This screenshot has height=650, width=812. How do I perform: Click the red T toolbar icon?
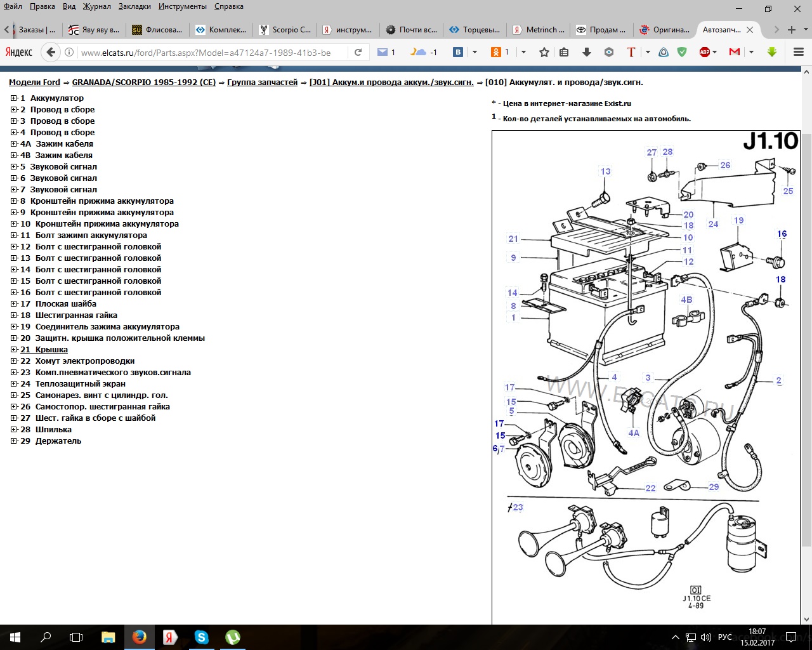click(631, 52)
